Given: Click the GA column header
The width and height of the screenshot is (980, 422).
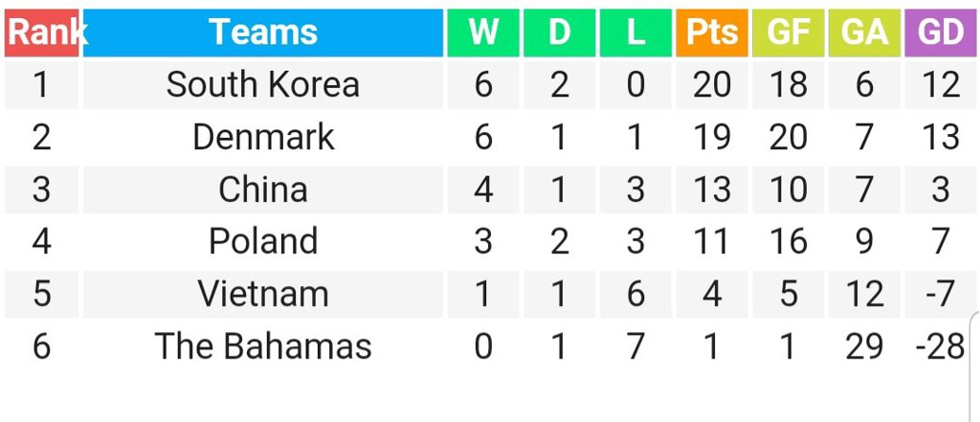Looking at the screenshot, I should tap(864, 33).
